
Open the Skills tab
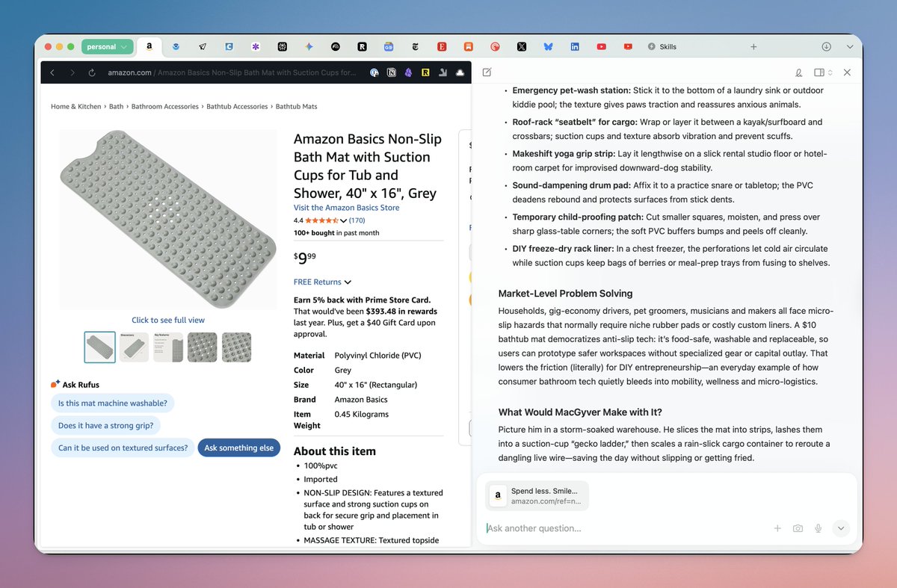[x=662, y=46]
